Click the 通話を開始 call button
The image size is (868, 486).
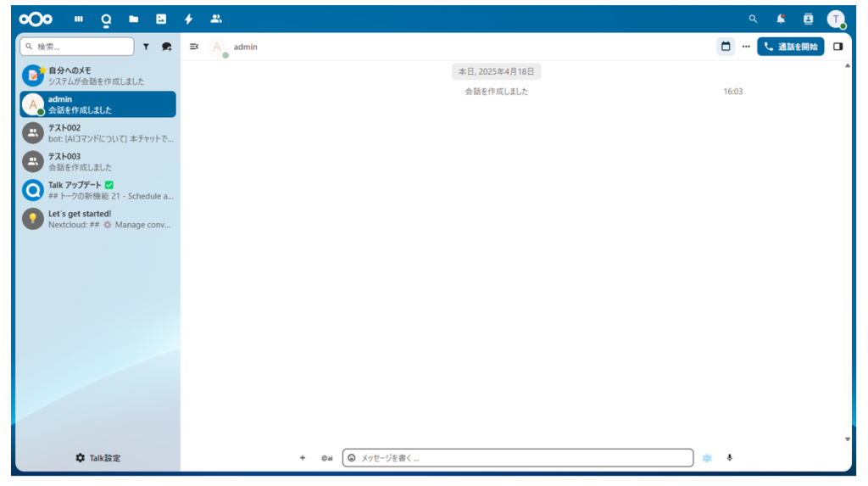click(x=790, y=47)
